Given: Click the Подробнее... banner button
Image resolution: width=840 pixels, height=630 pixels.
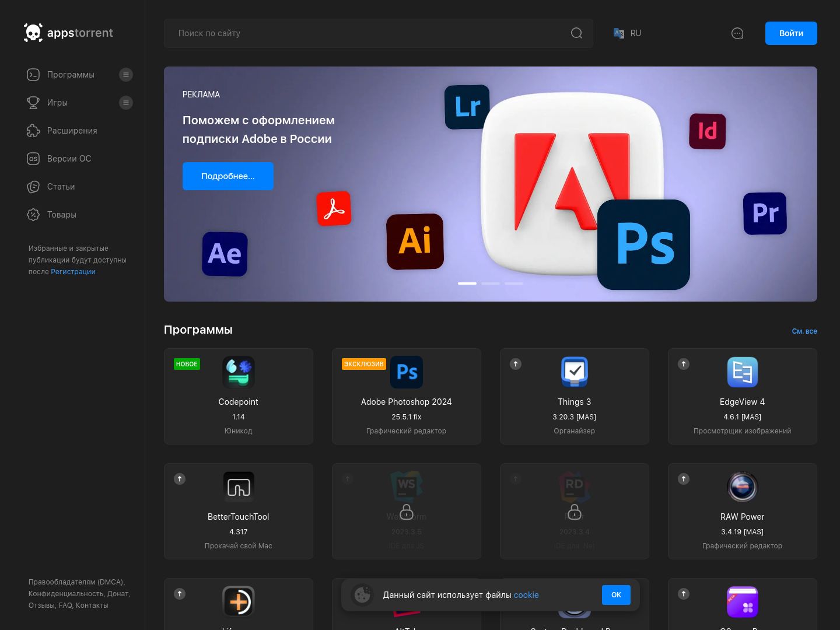Looking at the screenshot, I should click(228, 176).
